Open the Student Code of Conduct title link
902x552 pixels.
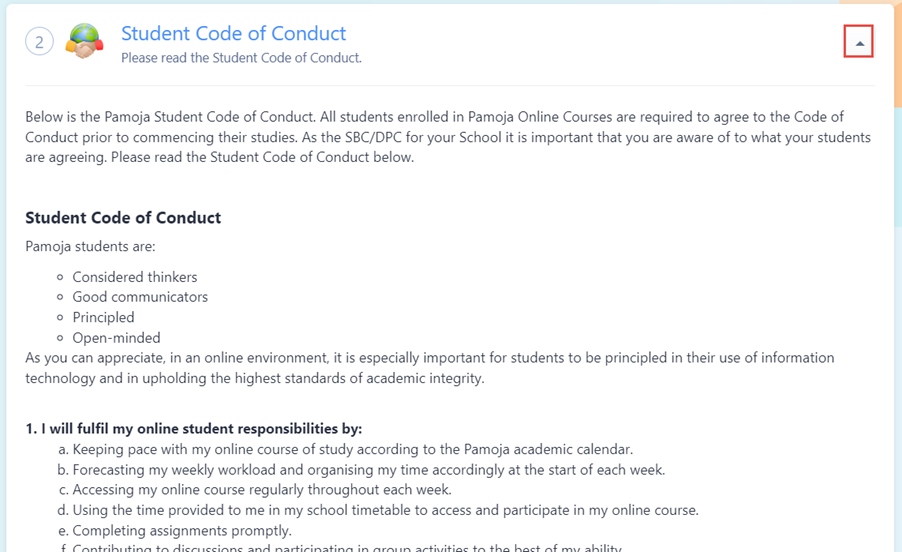coord(233,33)
